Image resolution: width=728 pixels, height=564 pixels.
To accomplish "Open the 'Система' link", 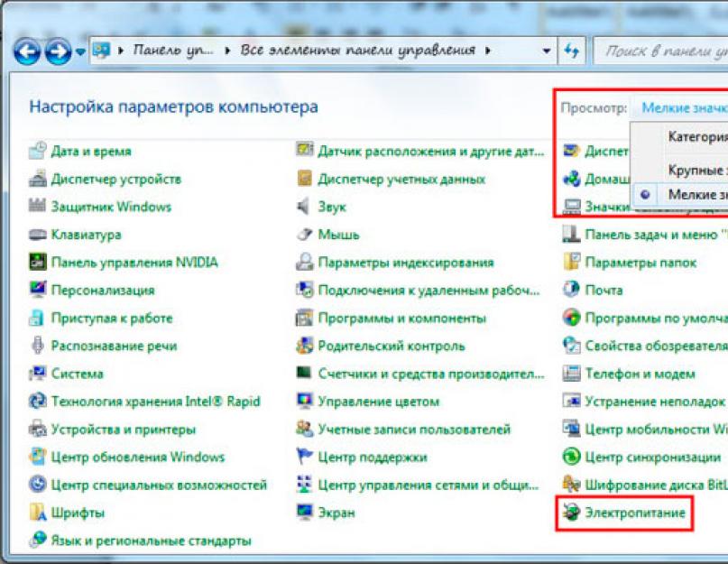I will coord(77,374).
